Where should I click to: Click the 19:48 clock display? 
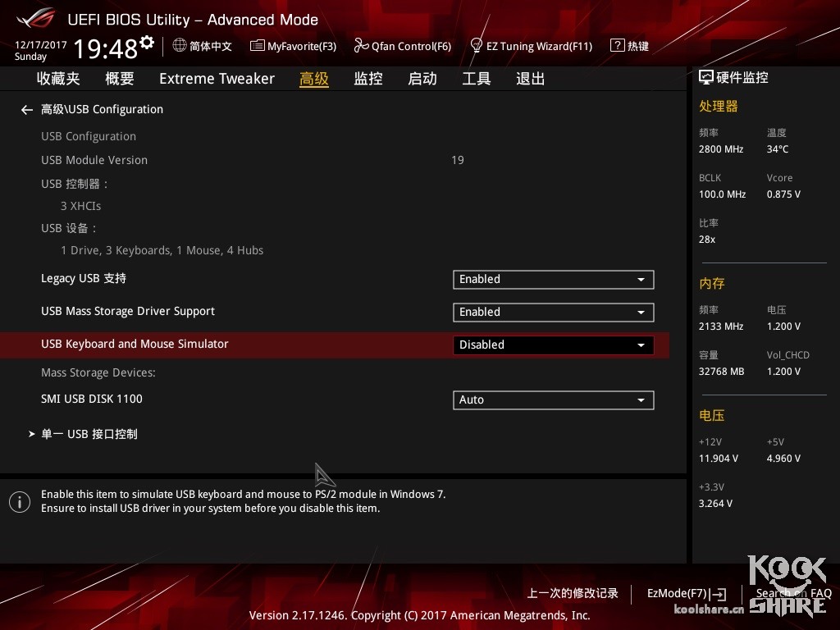[x=106, y=49]
